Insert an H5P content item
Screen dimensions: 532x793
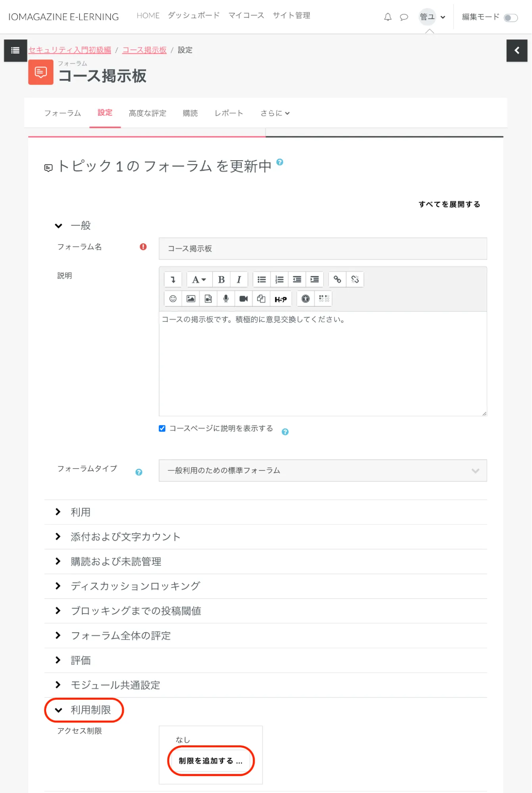[x=280, y=299]
